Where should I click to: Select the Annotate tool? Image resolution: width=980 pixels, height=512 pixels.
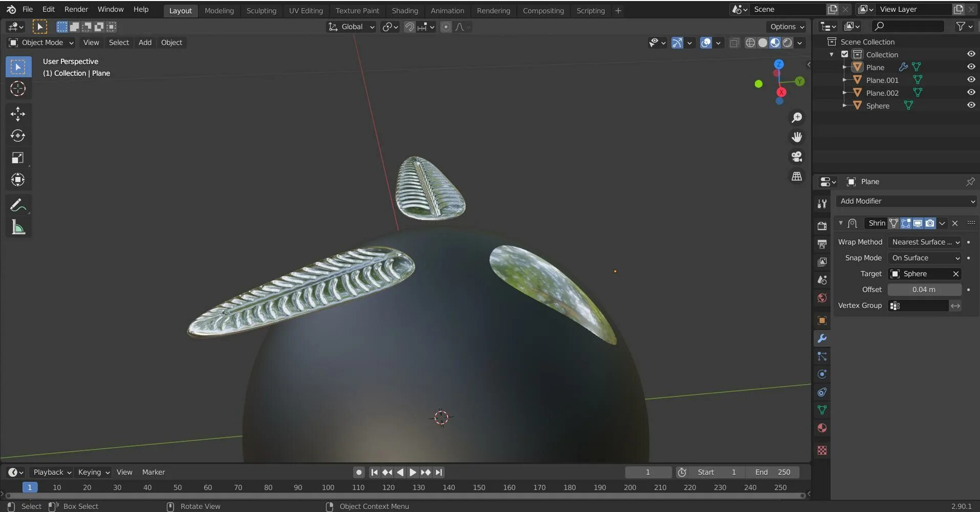pyautogui.click(x=18, y=205)
